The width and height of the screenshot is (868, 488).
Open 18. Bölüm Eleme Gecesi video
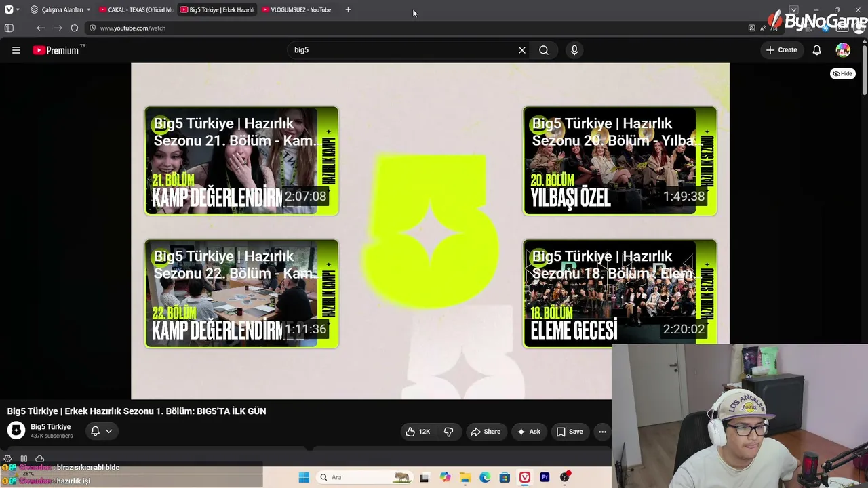(x=620, y=293)
